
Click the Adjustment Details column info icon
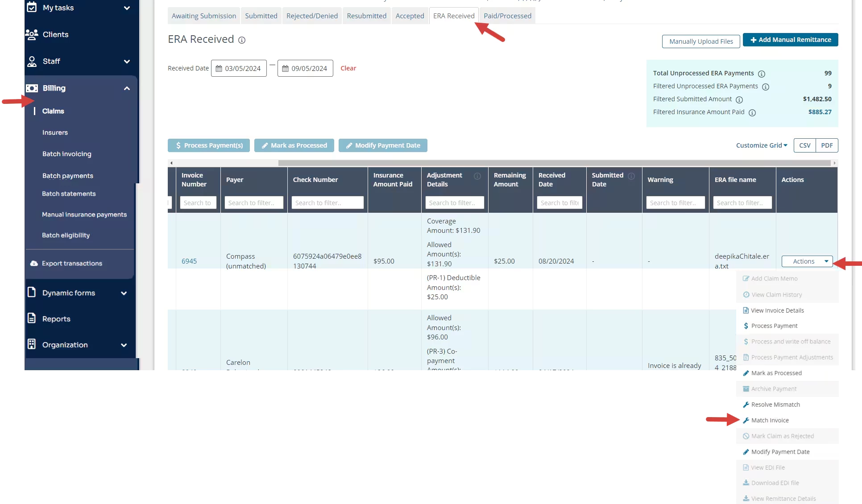click(477, 176)
